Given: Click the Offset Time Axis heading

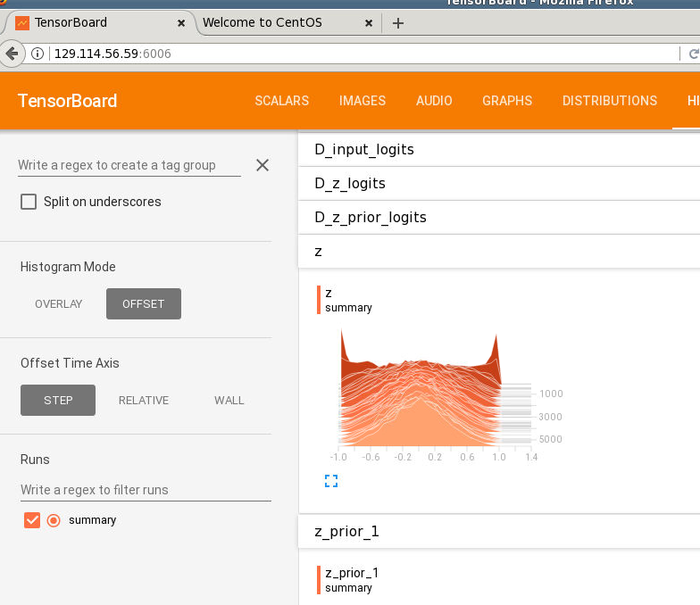Looking at the screenshot, I should 70,363.
